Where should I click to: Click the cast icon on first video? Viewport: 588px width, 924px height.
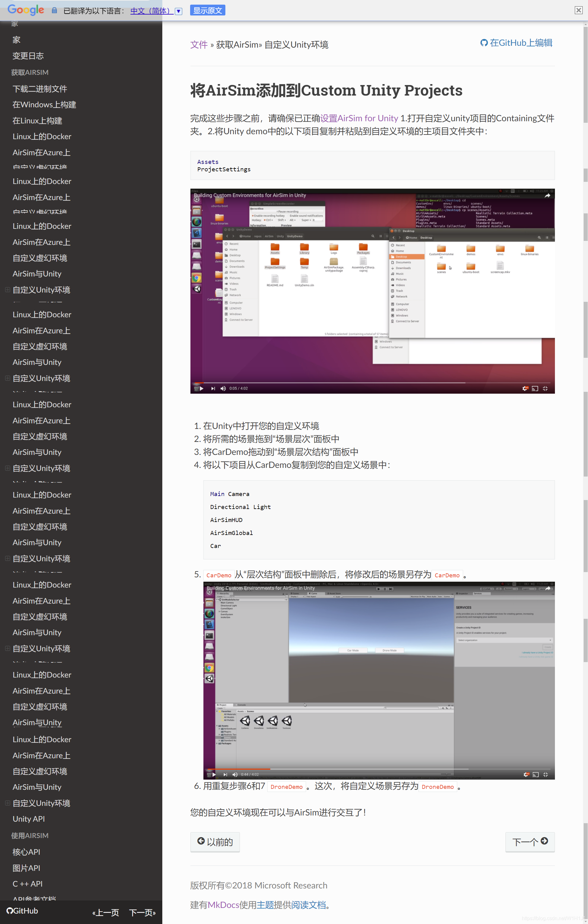click(535, 388)
